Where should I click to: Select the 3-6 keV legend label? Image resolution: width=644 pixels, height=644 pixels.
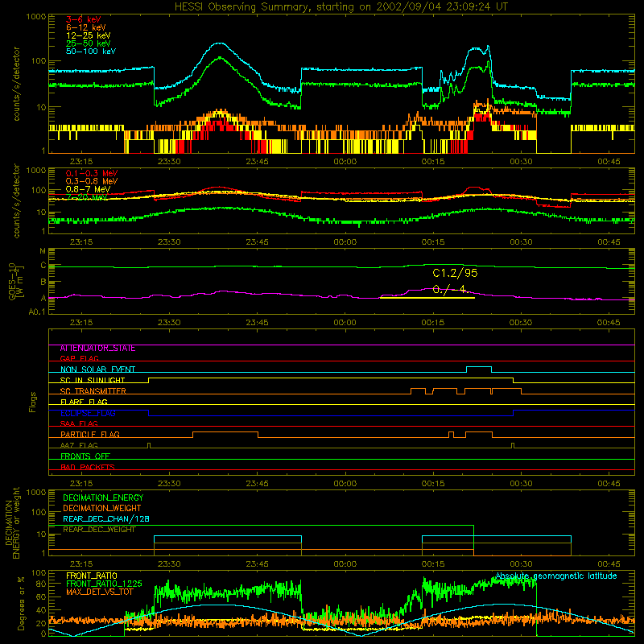pos(83,19)
